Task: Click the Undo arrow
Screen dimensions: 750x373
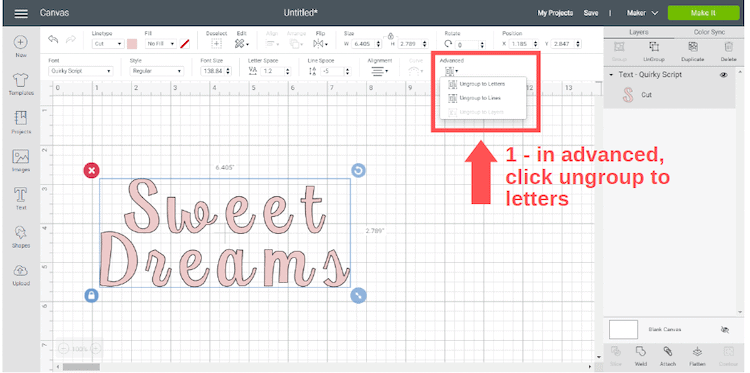Action: 53,39
